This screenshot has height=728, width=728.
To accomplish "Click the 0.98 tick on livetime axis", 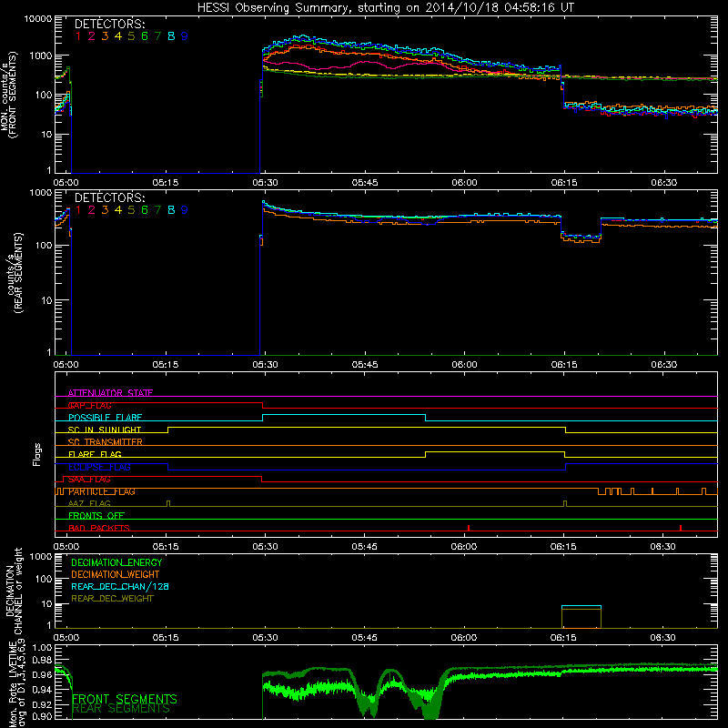I will (x=42, y=660).
